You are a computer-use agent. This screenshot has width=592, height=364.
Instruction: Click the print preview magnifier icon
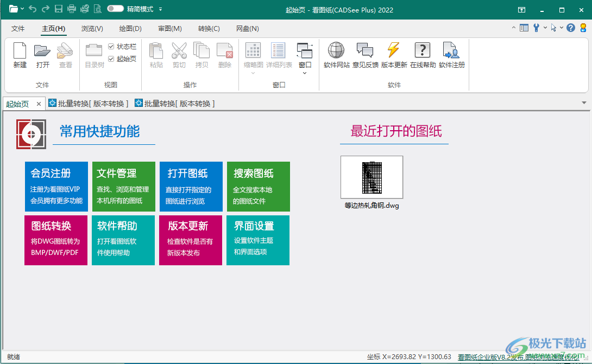pos(97,9)
